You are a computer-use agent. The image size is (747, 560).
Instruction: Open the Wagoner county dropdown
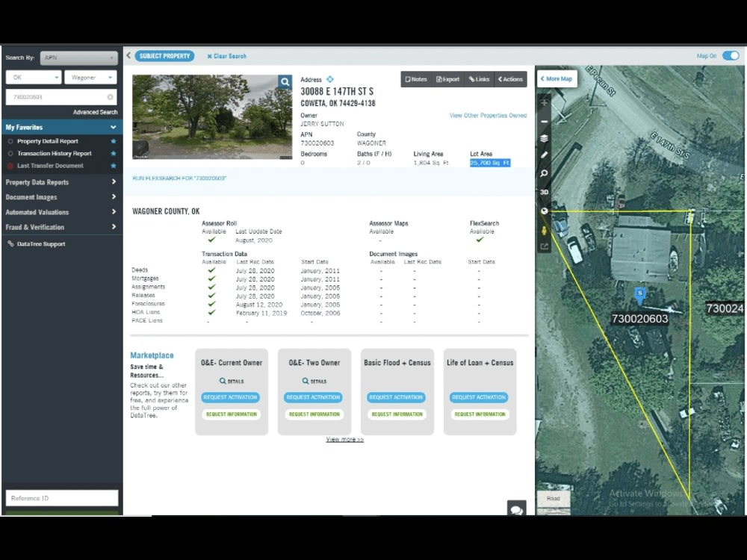point(90,77)
